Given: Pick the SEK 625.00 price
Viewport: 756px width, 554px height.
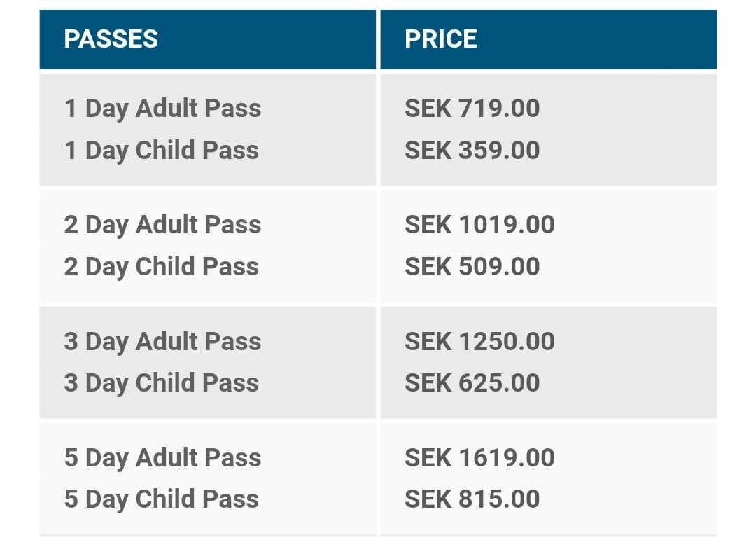Looking at the screenshot, I should pyautogui.click(x=472, y=383).
